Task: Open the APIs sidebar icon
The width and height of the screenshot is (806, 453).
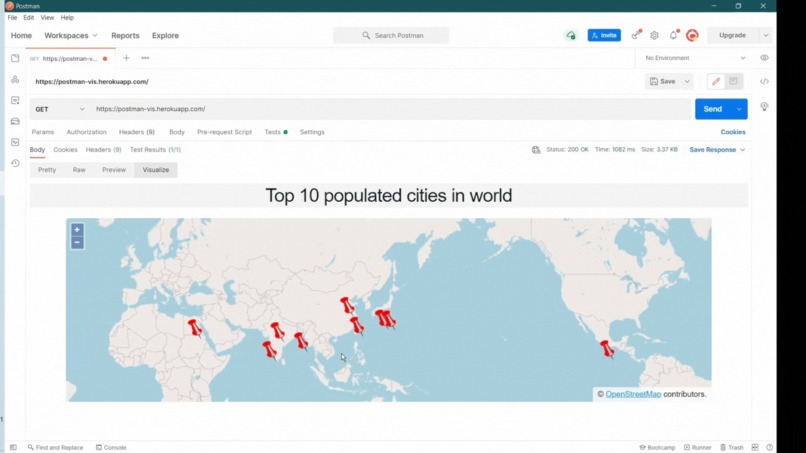Action: click(x=15, y=80)
